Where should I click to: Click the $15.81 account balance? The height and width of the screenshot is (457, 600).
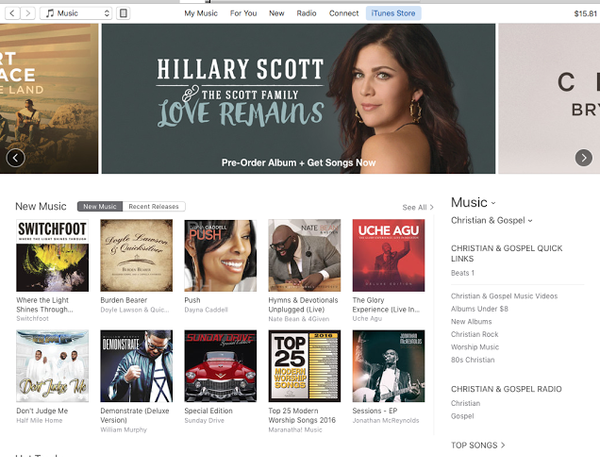coord(585,14)
